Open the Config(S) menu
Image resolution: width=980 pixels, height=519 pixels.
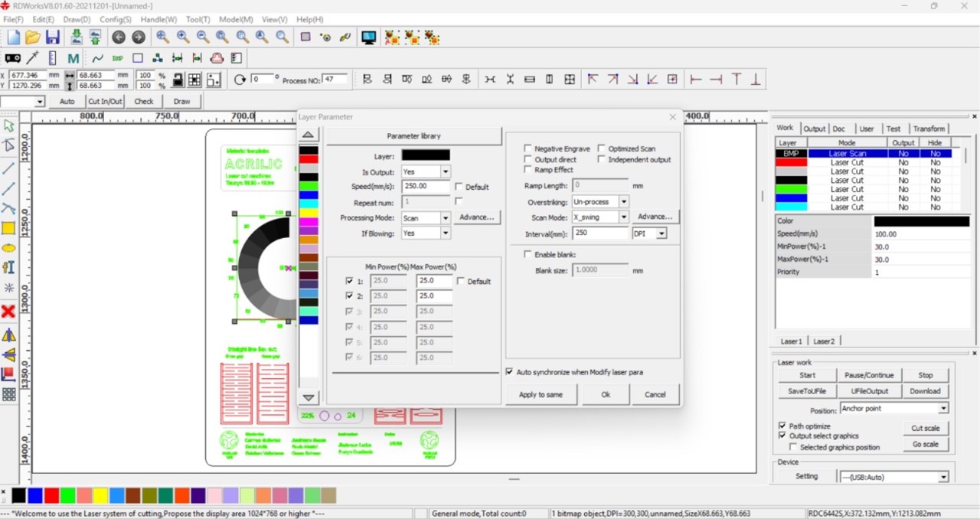(x=116, y=19)
